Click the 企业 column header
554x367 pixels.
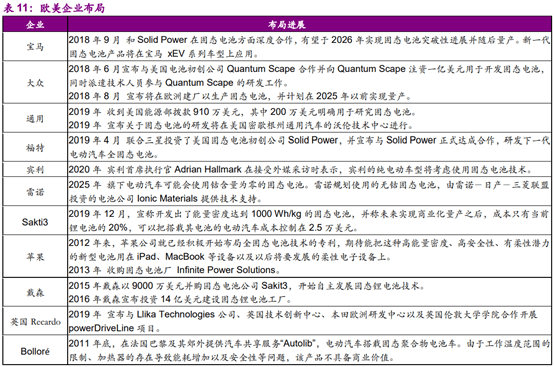coord(35,24)
